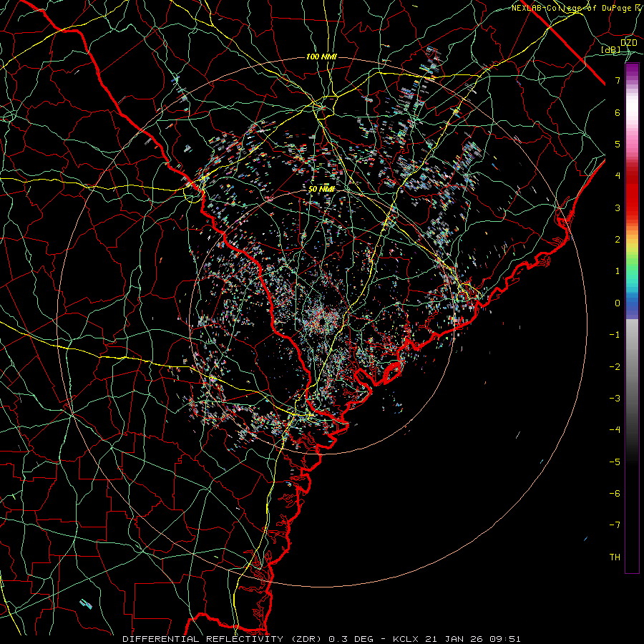The height and width of the screenshot is (644, 644).
Task: Click the -2 scale value
Action: 615,366
